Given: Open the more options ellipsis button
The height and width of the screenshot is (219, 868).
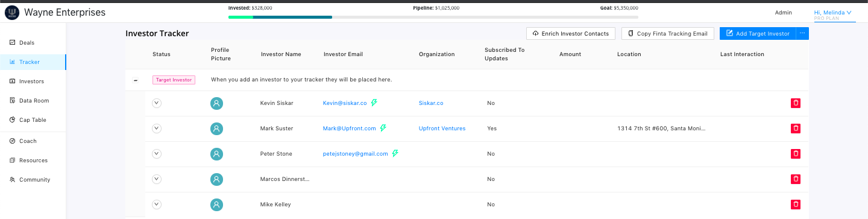Looking at the screenshot, I should (x=802, y=34).
